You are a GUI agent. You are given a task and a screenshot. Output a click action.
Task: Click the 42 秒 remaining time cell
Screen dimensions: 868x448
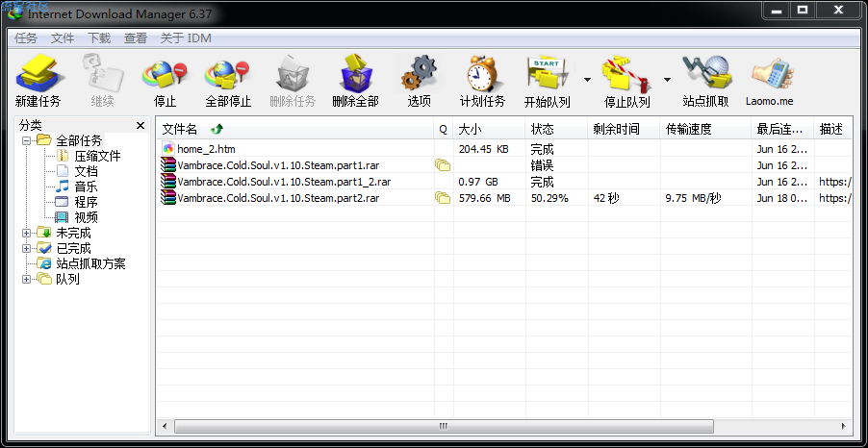(606, 198)
